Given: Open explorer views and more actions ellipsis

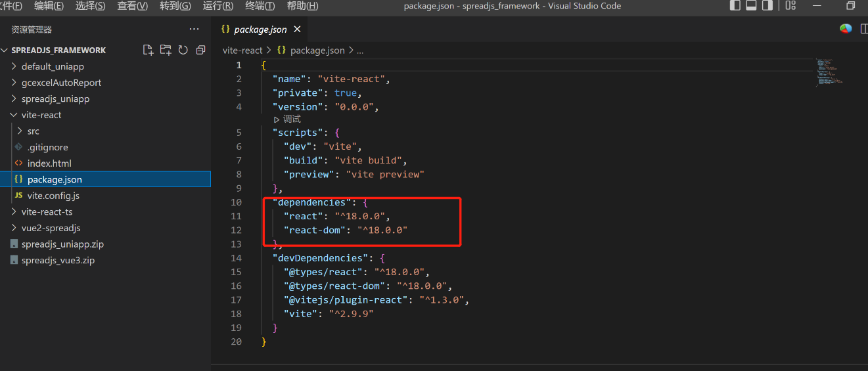Looking at the screenshot, I should click(194, 29).
